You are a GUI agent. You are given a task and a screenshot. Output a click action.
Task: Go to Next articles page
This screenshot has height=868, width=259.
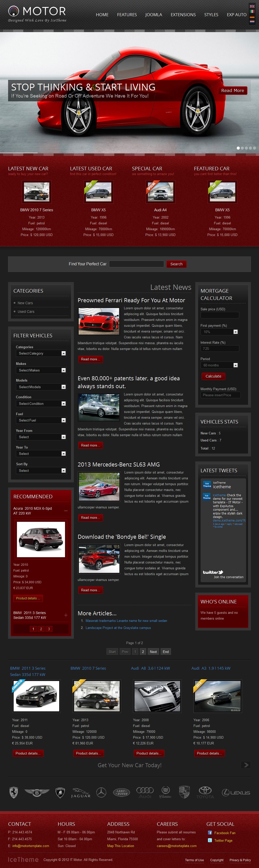pos(153,652)
